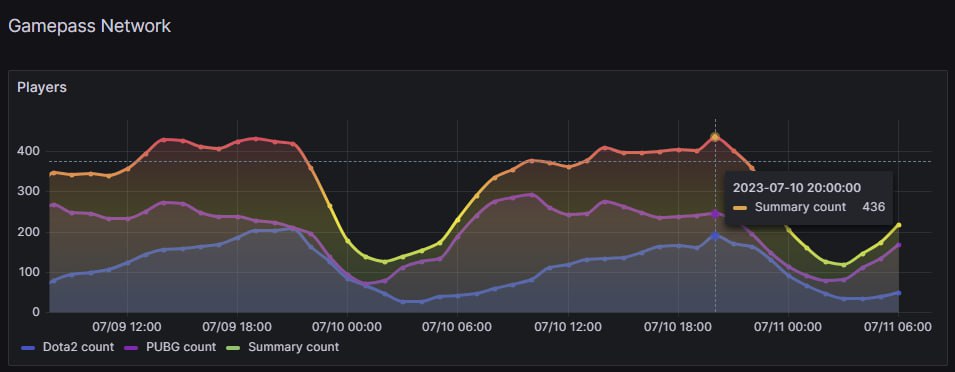The height and width of the screenshot is (372, 955).
Task: Click the 07/10 18:00 x-axis label
Action: click(678, 327)
